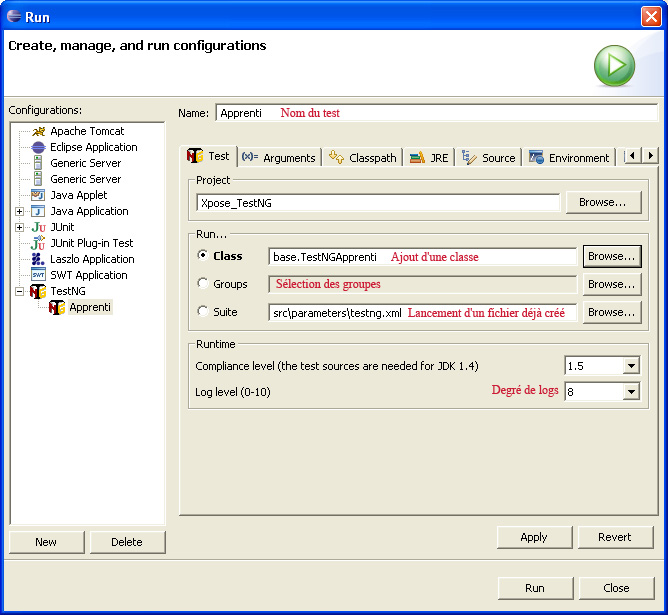Choose the Groups radio button
The width and height of the screenshot is (668, 615).
[x=203, y=284]
